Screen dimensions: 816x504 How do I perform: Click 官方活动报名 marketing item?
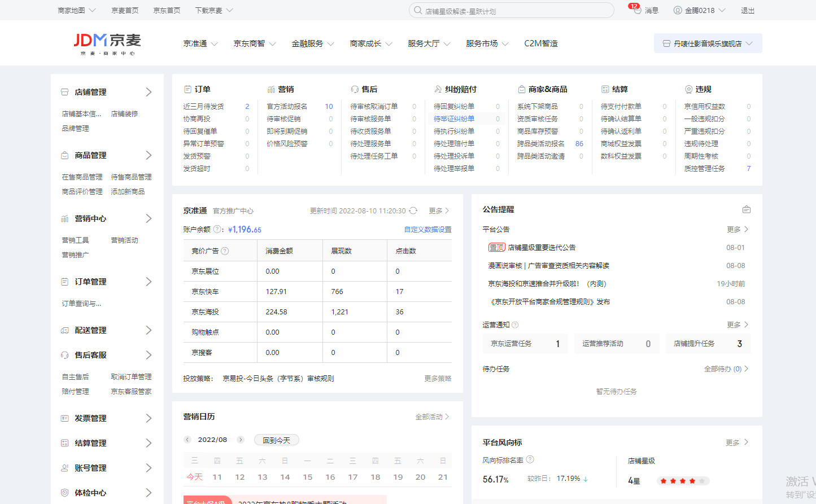click(287, 106)
